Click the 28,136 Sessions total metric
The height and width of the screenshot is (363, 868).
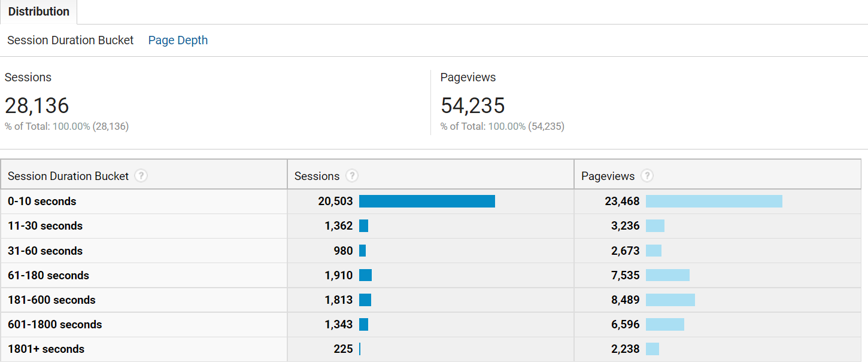(x=37, y=105)
